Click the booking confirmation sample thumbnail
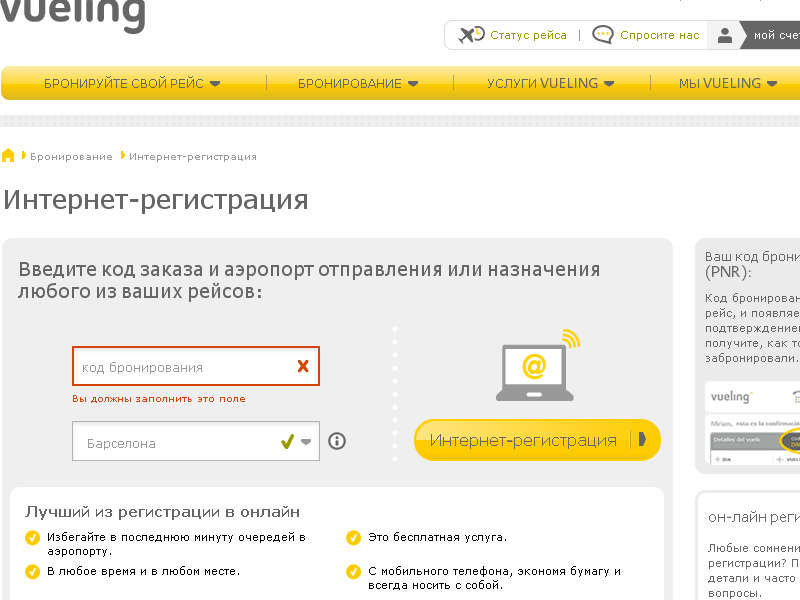Screen dimensions: 800x600 pos(753,423)
